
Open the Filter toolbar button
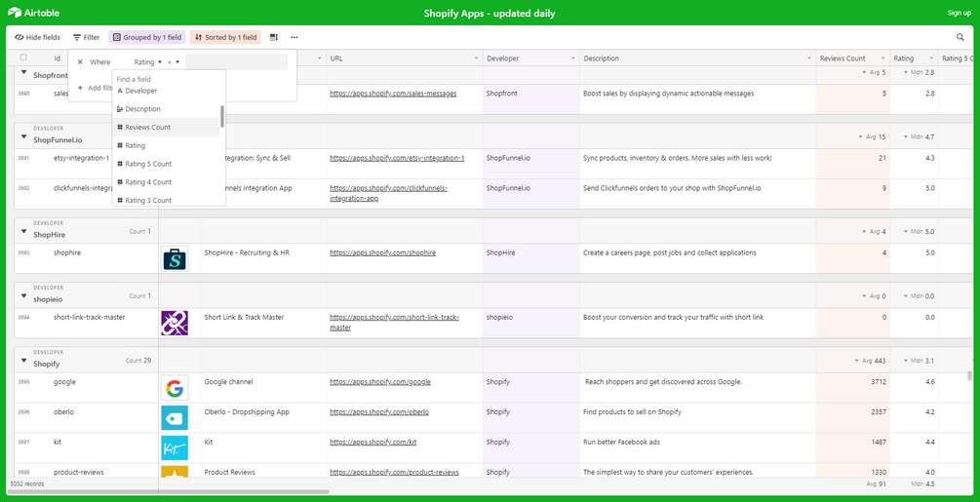coord(86,37)
